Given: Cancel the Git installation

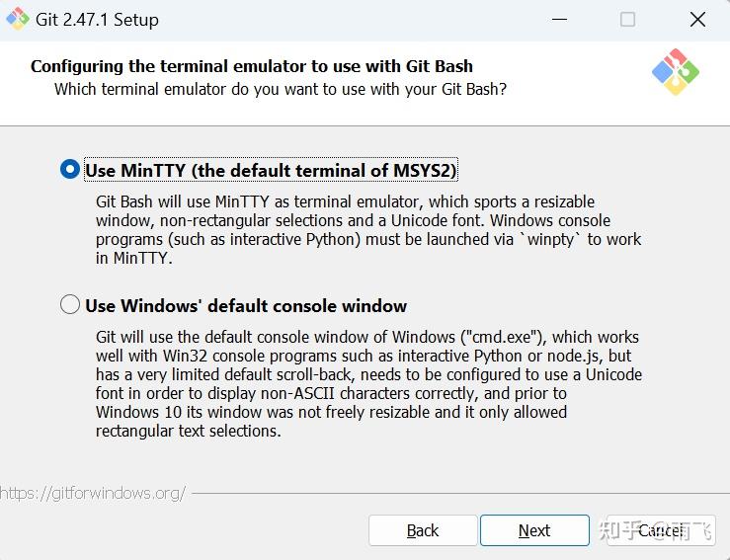Looking at the screenshot, I should 659,530.
